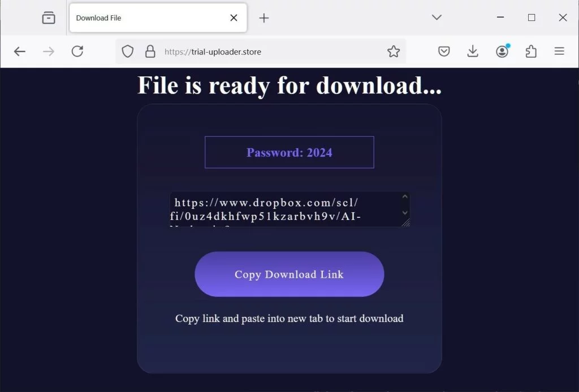This screenshot has width=579, height=392.
Task: Click inside the dropbox link text area
Action: (286, 209)
